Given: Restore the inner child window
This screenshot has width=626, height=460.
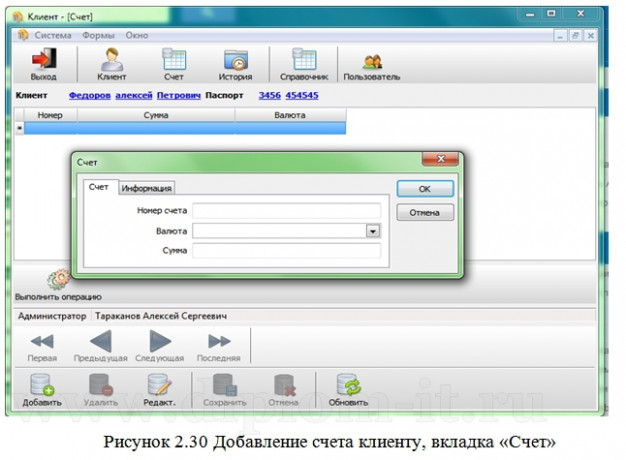Looking at the screenshot, I should (575, 36).
